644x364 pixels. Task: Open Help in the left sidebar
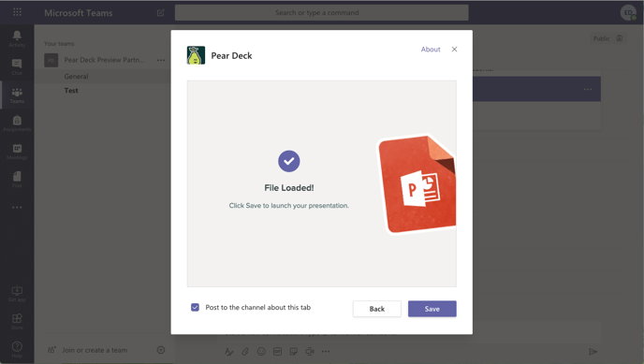(17, 350)
